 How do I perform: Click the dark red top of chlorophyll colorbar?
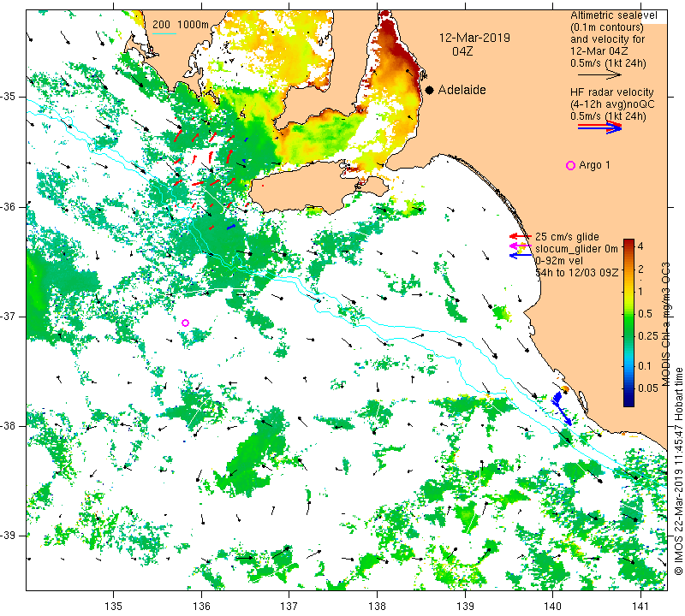(x=628, y=243)
